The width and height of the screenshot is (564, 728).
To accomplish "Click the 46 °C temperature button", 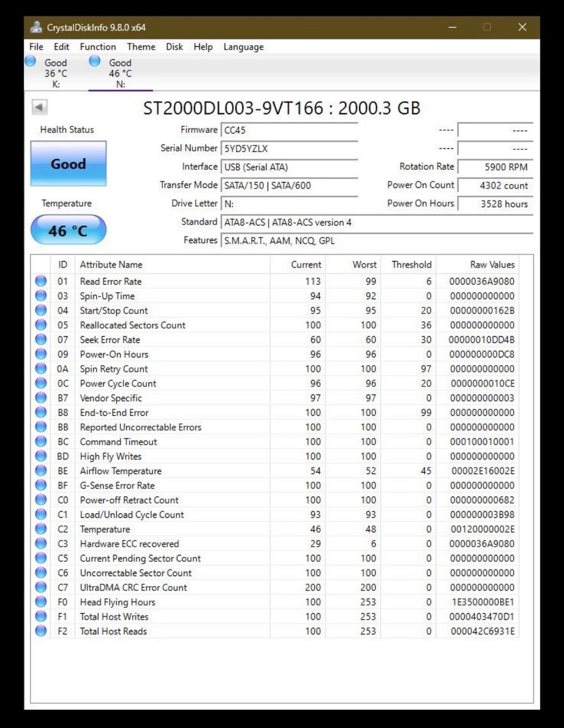I will click(69, 230).
